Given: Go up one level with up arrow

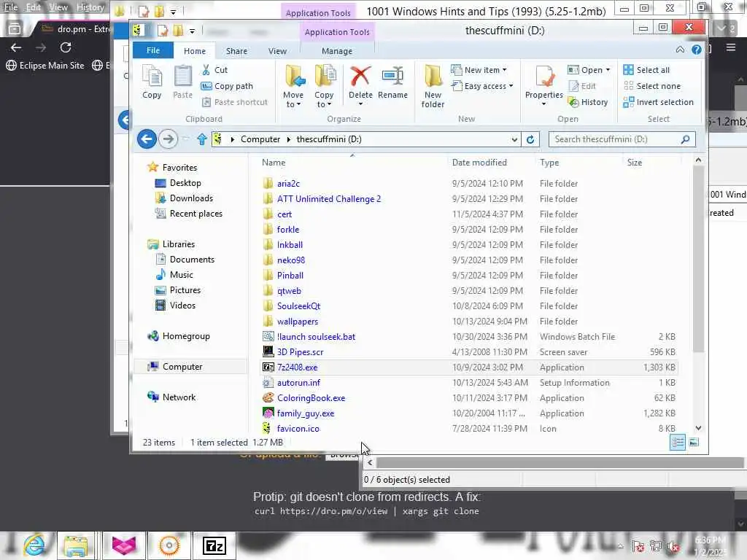Looking at the screenshot, I should click(x=201, y=139).
